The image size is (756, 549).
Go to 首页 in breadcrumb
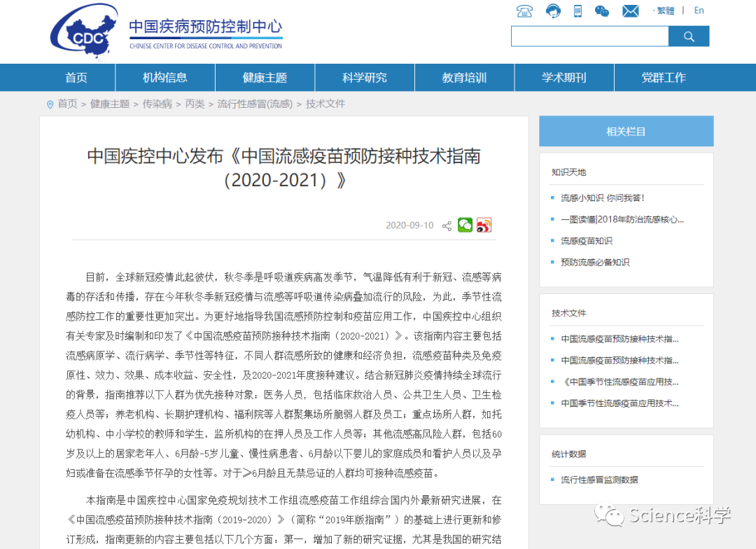pyautogui.click(x=67, y=104)
